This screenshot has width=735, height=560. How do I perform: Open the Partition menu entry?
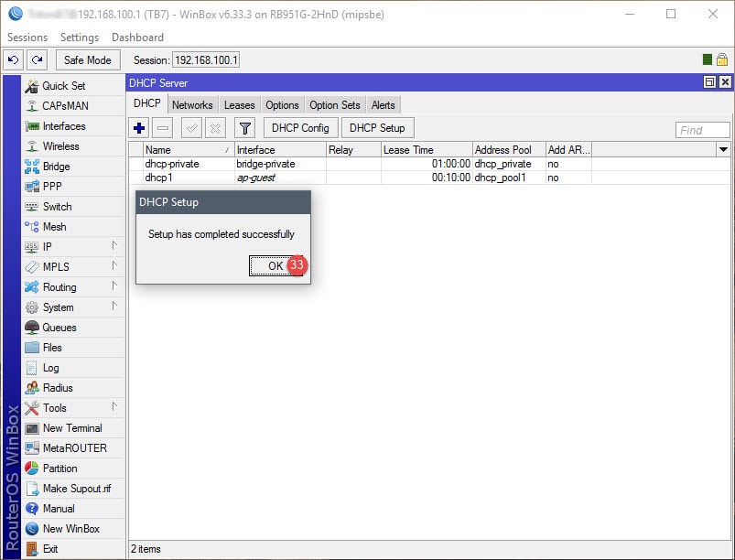pyautogui.click(x=73, y=468)
